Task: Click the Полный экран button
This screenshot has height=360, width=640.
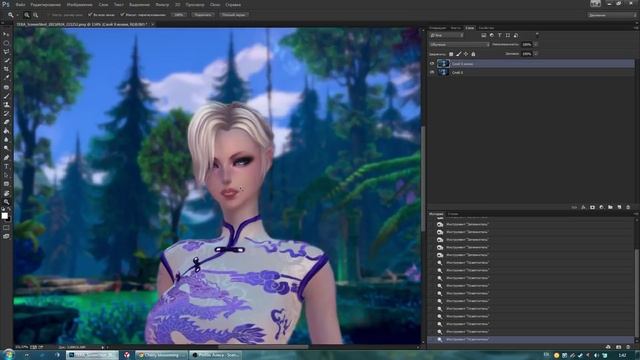Action: click(234, 15)
